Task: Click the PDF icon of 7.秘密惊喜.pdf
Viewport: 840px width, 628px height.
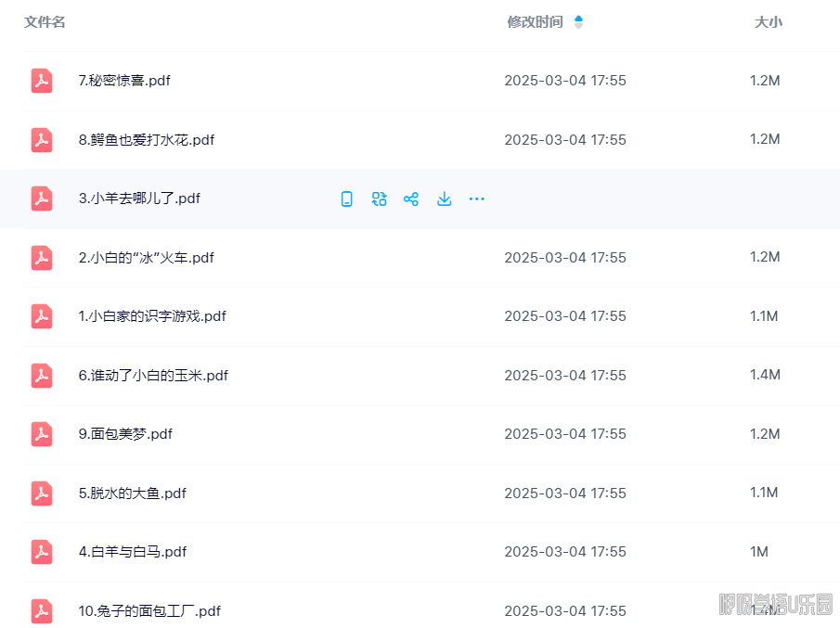Action: pyautogui.click(x=41, y=81)
